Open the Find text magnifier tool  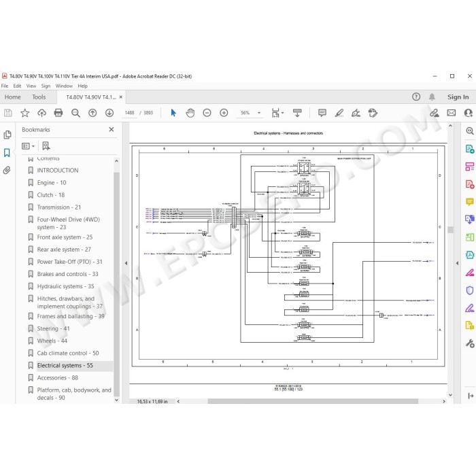pos(75,113)
